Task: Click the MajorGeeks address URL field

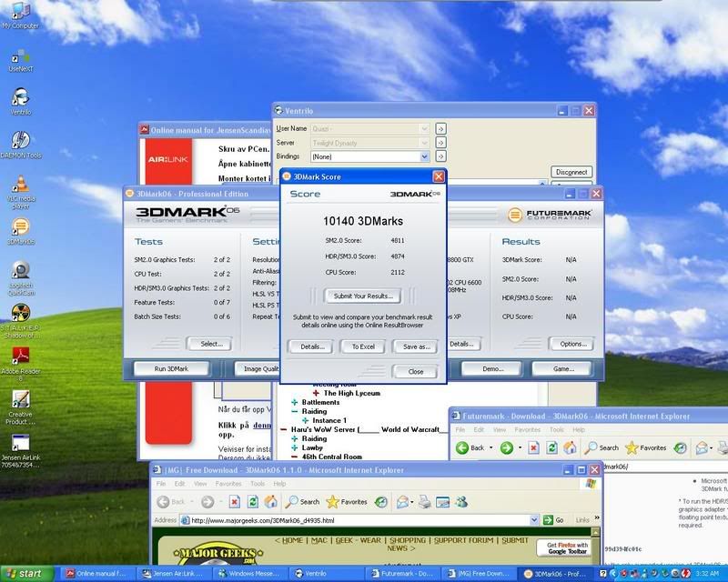Action: 359,520
